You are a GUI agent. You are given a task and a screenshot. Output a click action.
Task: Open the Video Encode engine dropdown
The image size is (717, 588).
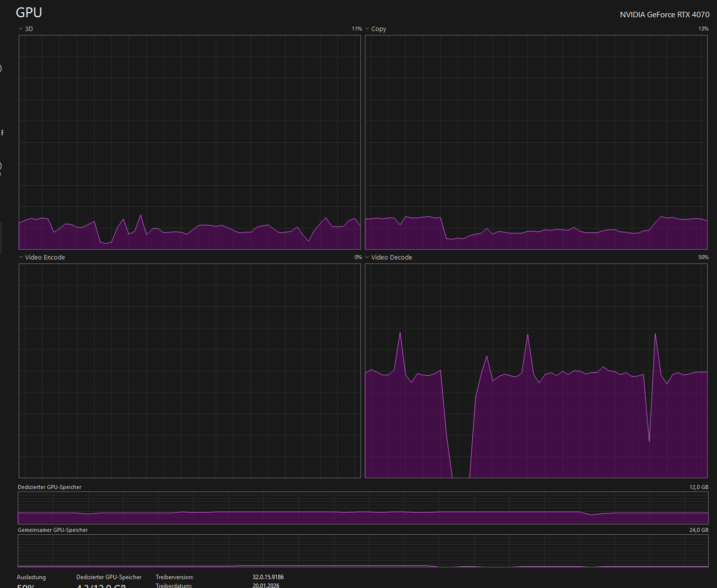tap(42, 258)
